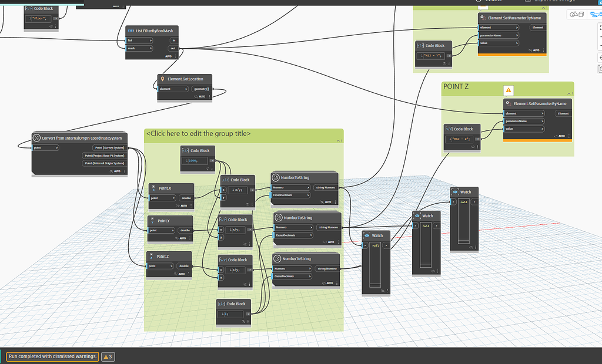This screenshot has width=602, height=364.
Task: Click the group title to rename it
Action: [x=200, y=133]
